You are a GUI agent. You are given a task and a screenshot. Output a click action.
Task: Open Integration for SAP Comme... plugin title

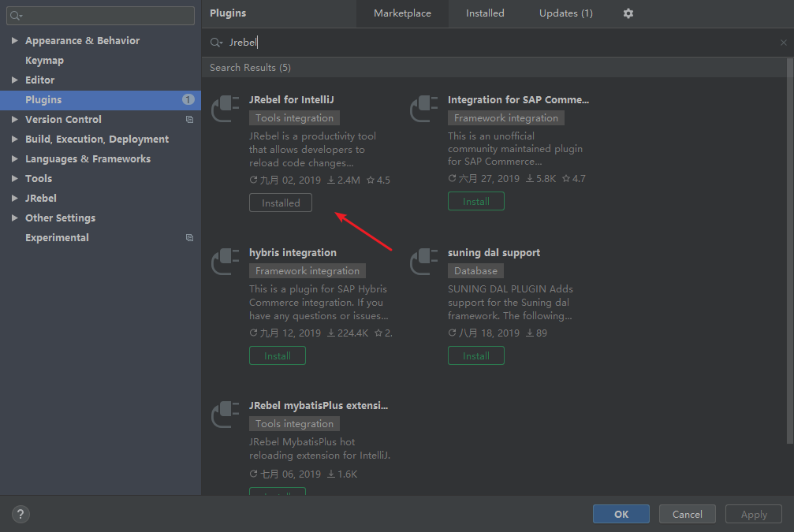click(x=518, y=100)
